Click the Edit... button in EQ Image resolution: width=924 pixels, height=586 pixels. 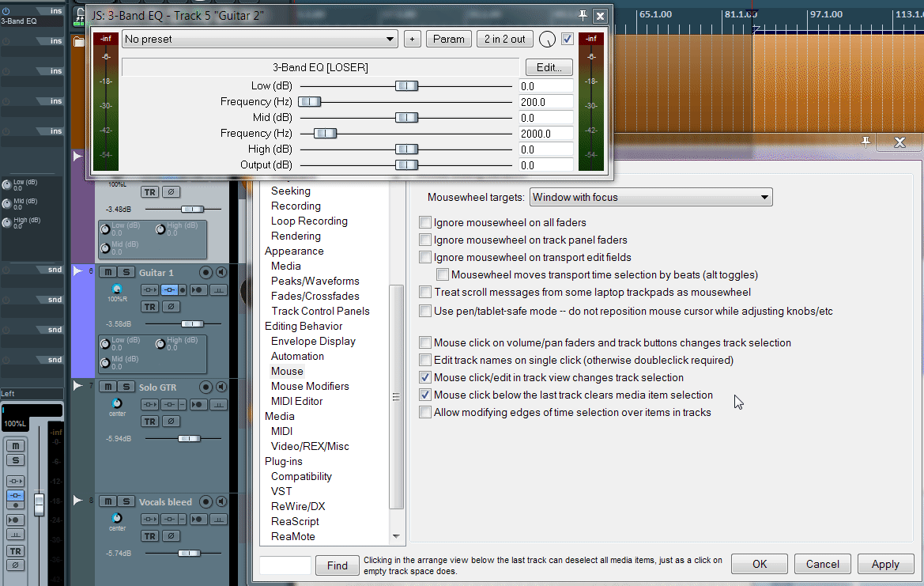[549, 67]
